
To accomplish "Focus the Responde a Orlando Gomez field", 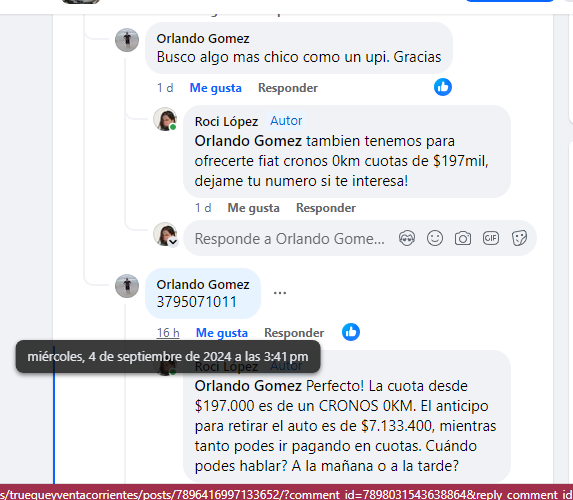I will [x=289, y=239].
